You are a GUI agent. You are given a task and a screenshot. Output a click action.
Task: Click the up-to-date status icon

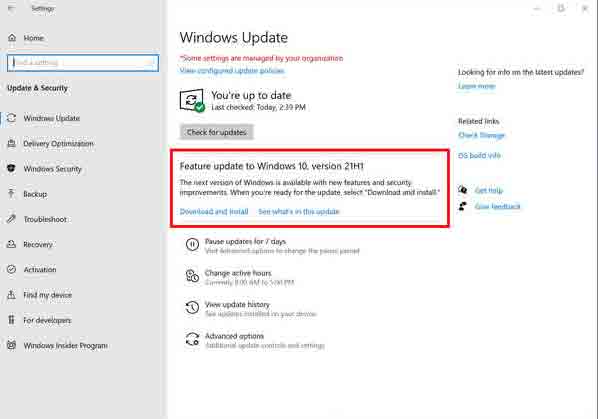[192, 101]
